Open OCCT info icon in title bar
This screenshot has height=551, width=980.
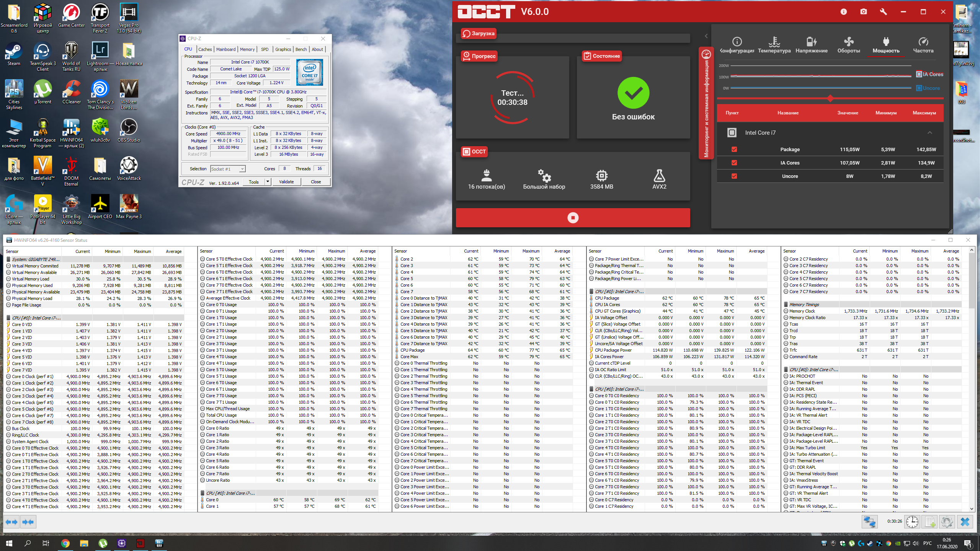coord(844,12)
